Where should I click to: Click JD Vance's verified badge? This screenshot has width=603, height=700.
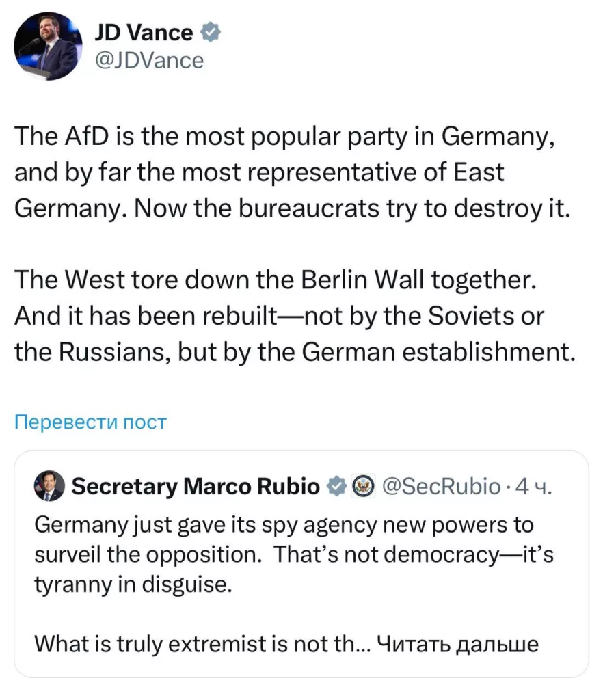click(x=210, y=33)
